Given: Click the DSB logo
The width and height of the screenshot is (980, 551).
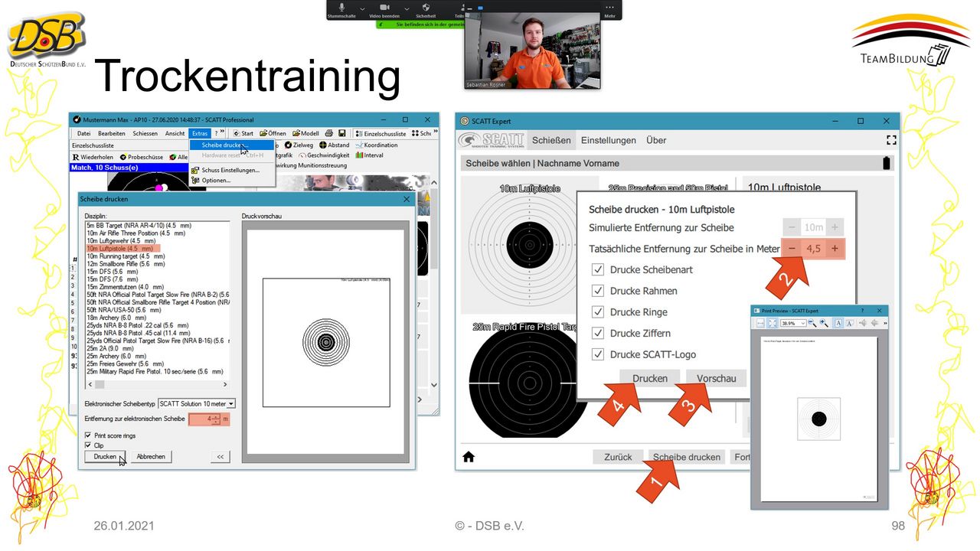Looking at the screenshot, I should point(47,40).
